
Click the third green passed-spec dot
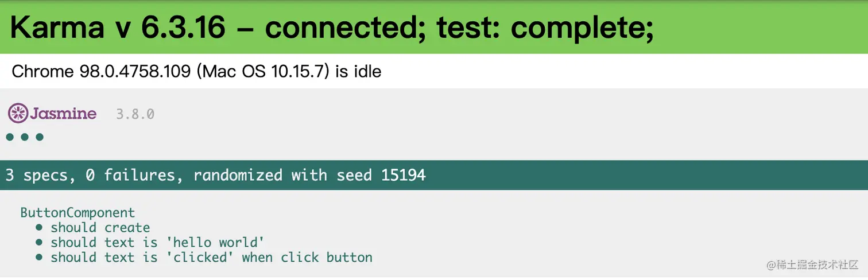(x=40, y=137)
